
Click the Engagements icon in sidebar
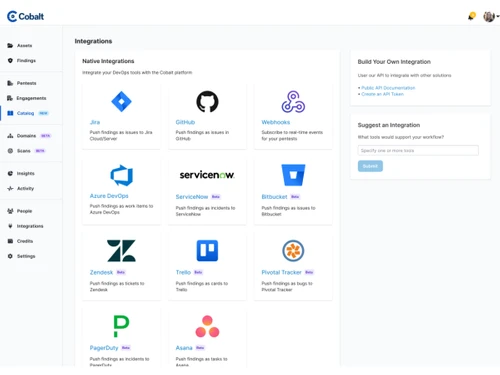[10, 98]
